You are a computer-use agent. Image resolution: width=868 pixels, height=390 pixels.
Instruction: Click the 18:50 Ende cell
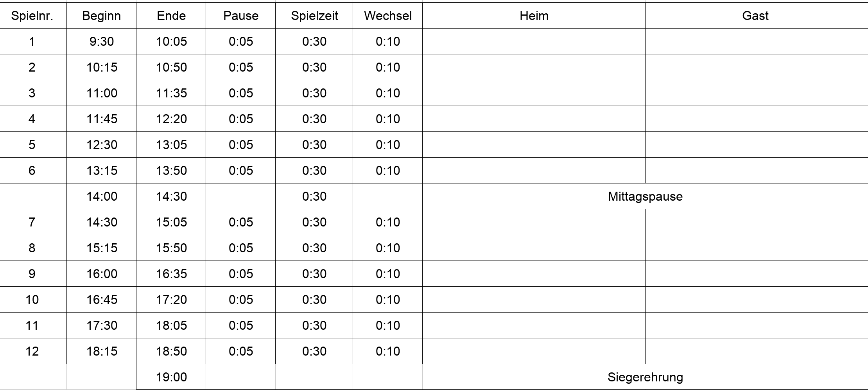point(171,351)
